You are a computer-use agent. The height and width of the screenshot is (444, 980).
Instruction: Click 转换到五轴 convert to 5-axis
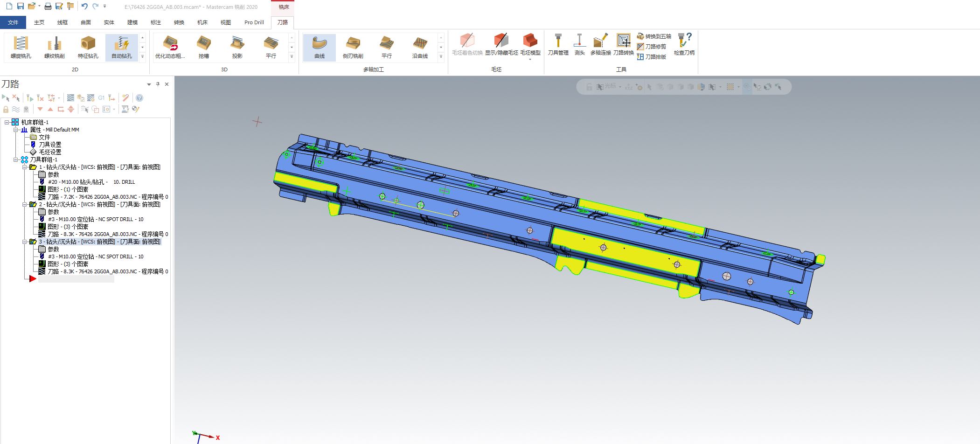(654, 36)
